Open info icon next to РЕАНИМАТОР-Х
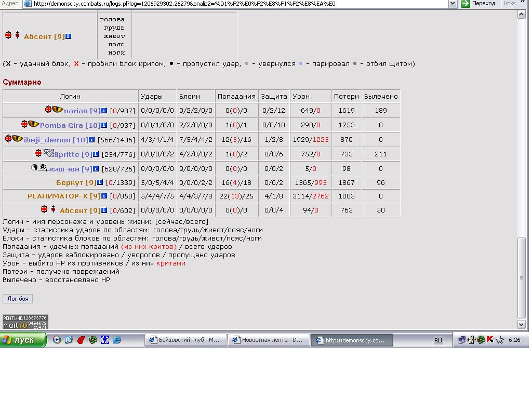Screen dimensions: 532x399 104,196
